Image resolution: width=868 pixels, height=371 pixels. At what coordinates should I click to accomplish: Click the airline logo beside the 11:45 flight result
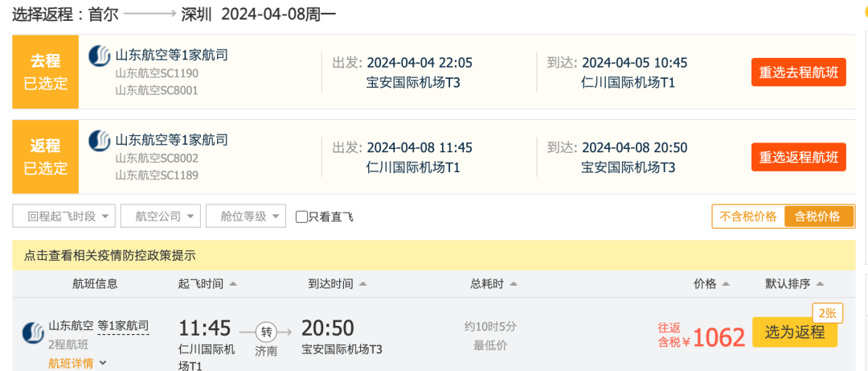pos(33,332)
